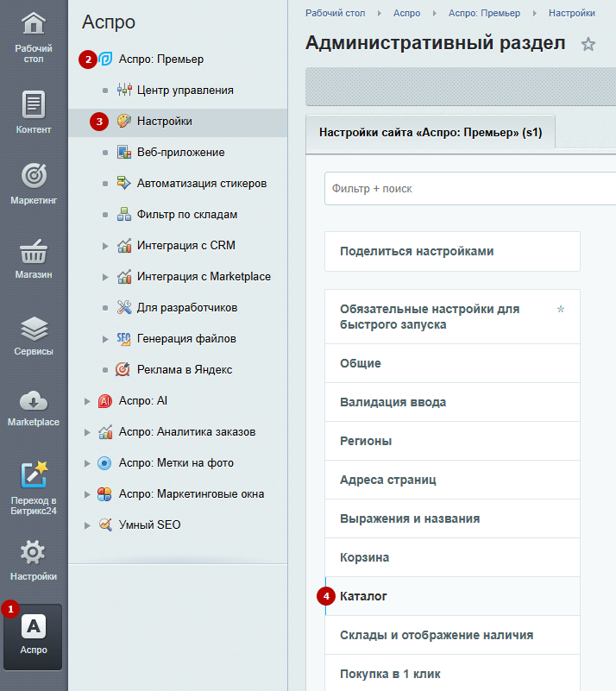The image size is (616, 691).
Task: Switch to the Настройки сайта «Аспро: Премьер» tab
Action: pyautogui.click(x=431, y=133)
